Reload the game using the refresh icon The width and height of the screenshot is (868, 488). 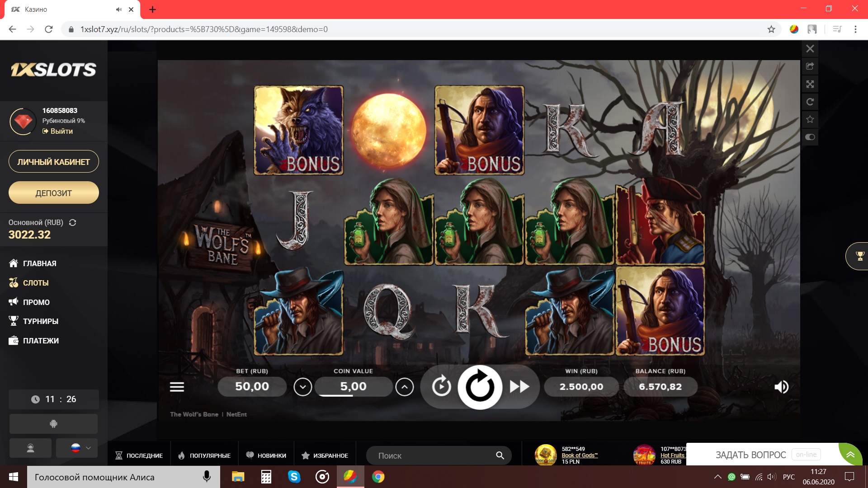pos(810,102)
